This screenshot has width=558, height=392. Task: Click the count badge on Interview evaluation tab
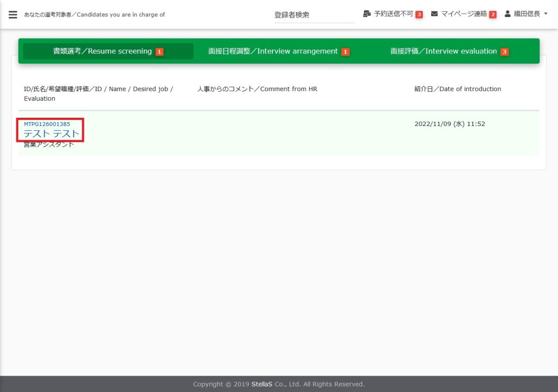tap(505, 52)
